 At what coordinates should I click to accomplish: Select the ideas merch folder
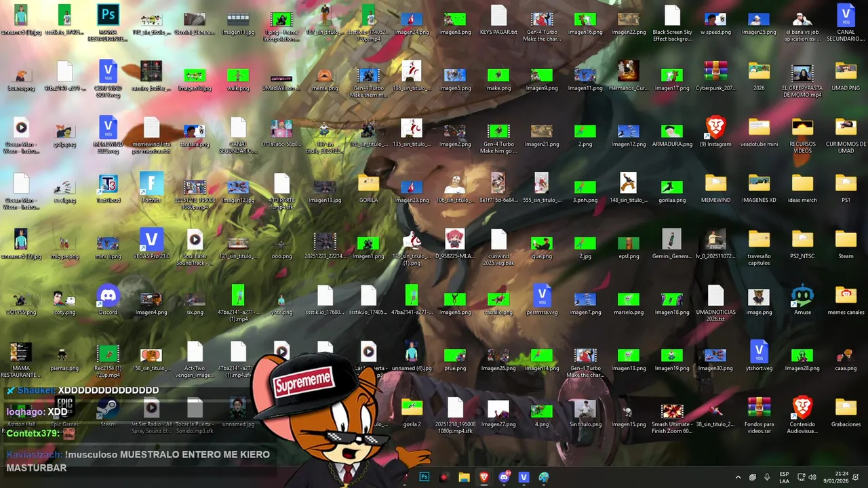(x=802, y=188)
